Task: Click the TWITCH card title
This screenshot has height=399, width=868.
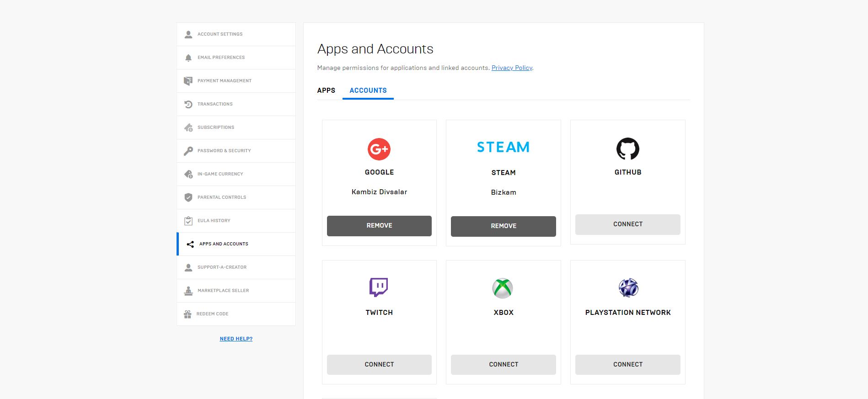Action: click(x=379, y=313)
